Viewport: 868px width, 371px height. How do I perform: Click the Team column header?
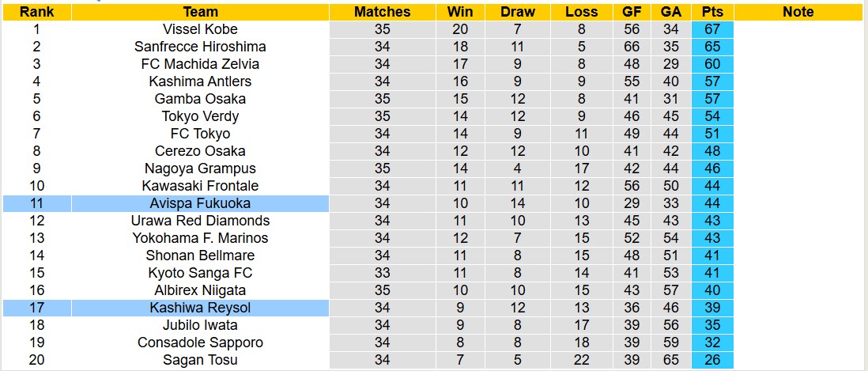(200, 12)
